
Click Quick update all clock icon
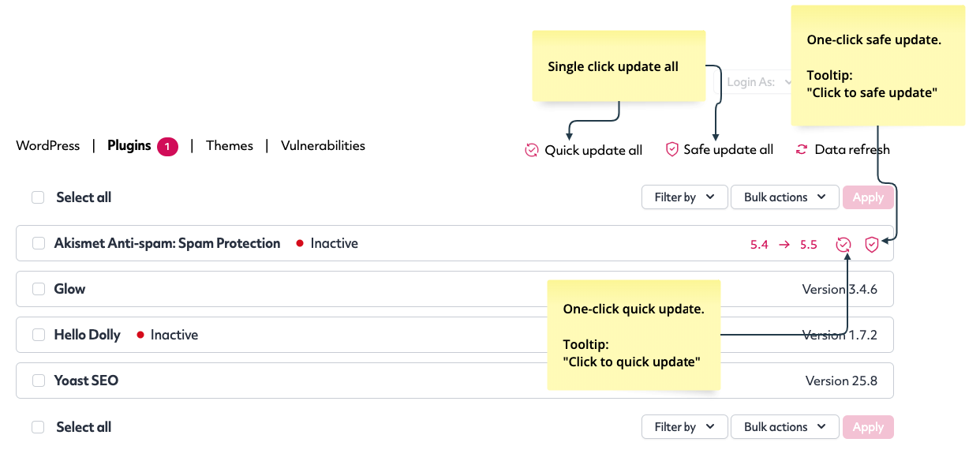531,150
